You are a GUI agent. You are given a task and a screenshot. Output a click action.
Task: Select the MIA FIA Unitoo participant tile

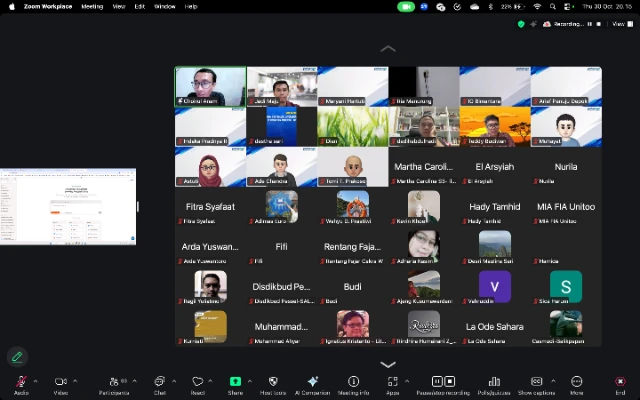tap(566, 207)
